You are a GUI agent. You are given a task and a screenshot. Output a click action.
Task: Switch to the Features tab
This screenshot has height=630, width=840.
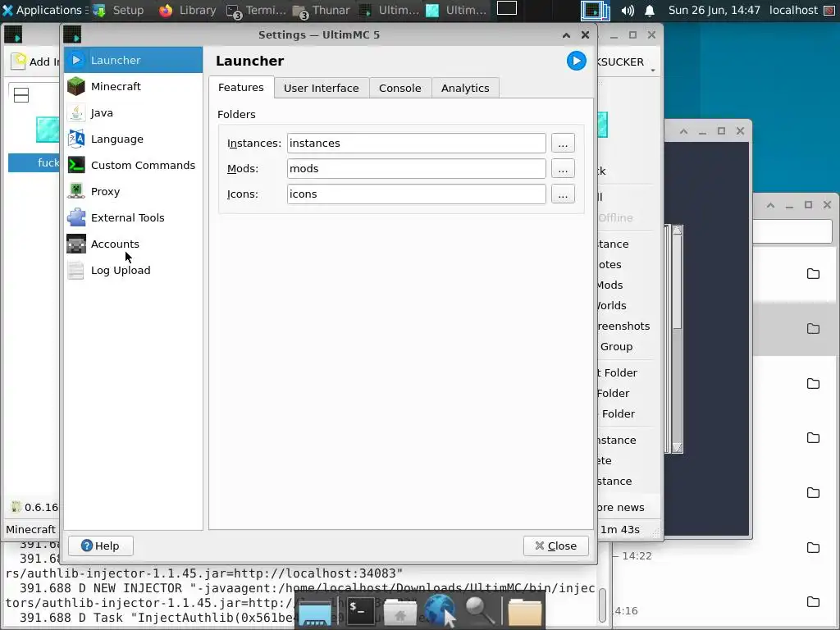[x=241, y=87]
